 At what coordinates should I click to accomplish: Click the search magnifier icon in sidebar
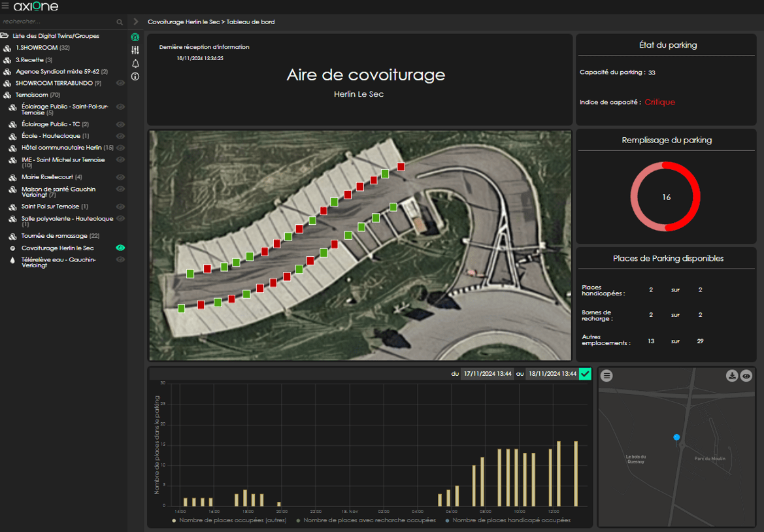[x=120, y=22]
